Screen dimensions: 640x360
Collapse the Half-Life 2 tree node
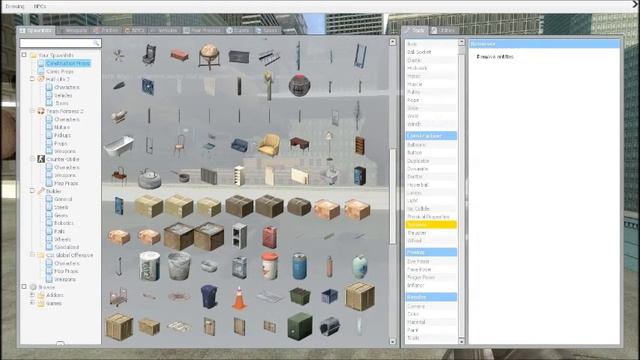(32, 79)
